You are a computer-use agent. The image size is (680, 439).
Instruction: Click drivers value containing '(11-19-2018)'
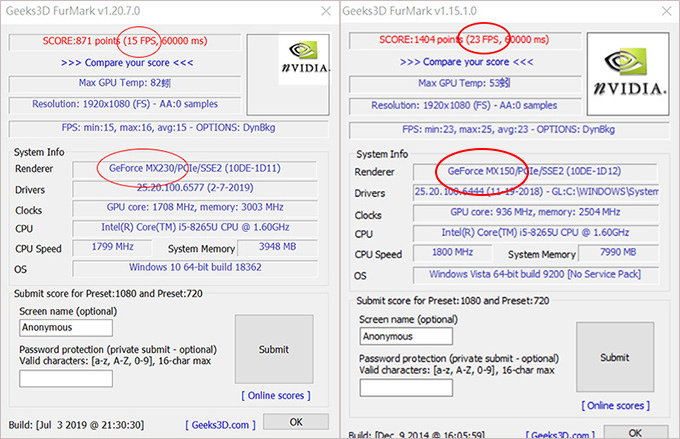[536, 191]
